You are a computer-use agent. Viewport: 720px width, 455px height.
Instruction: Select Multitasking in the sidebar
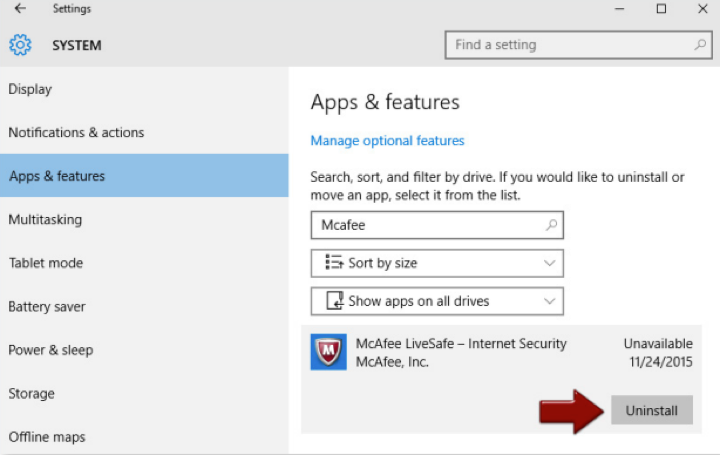(x=45, y=219)
